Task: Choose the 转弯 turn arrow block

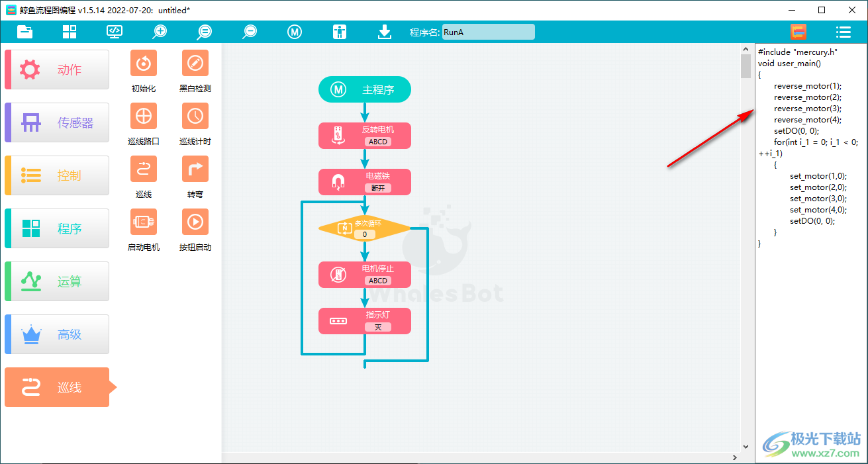Action: coord(195,169)
